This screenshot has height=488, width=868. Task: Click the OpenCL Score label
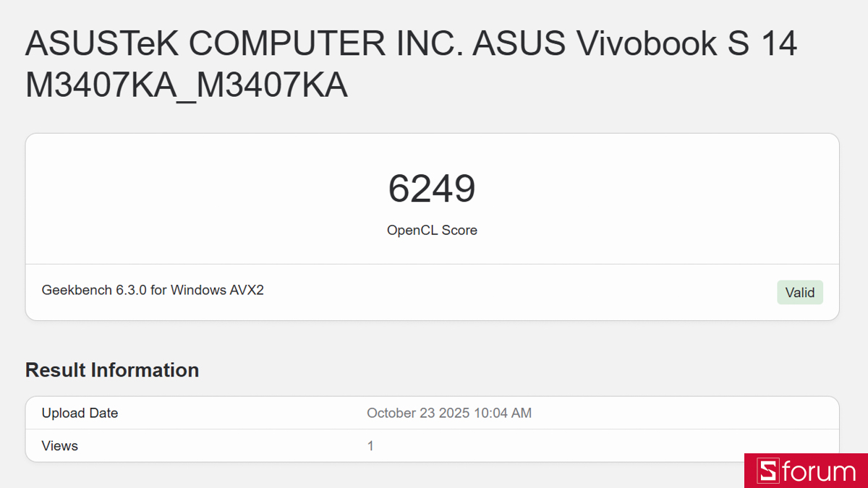click(x=432, y=230)
